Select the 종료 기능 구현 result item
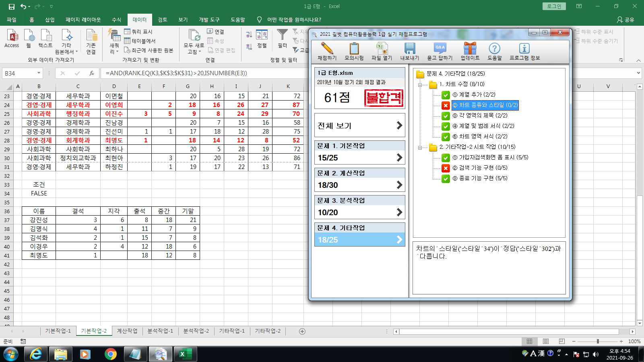 tap(480, 178)
